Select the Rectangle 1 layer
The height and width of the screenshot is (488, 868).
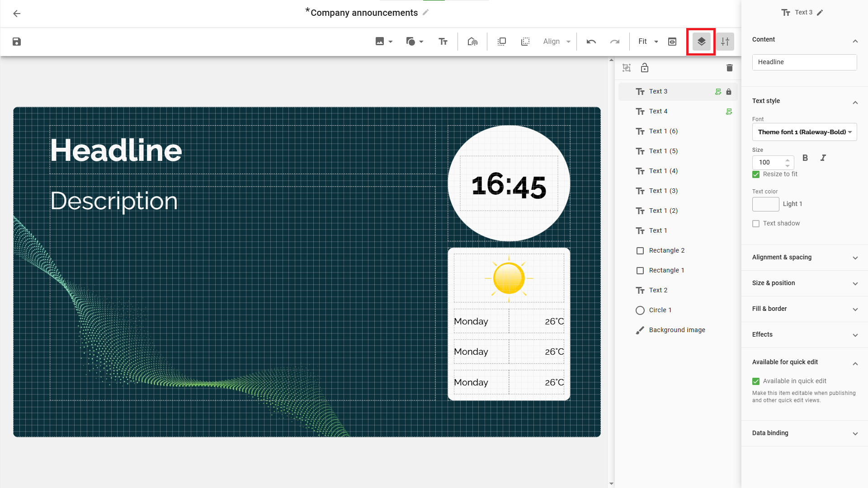678,271
